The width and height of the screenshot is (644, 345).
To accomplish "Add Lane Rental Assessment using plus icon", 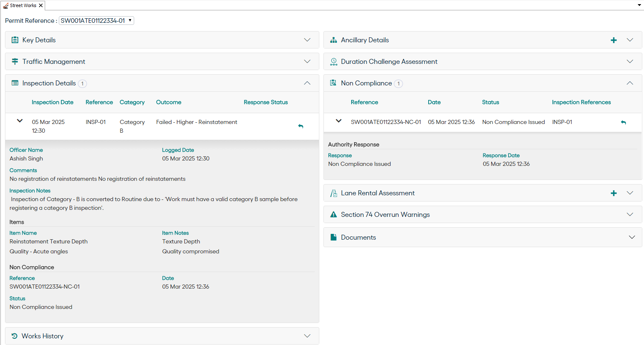I will pyautogui.click(x=614, y=193).
